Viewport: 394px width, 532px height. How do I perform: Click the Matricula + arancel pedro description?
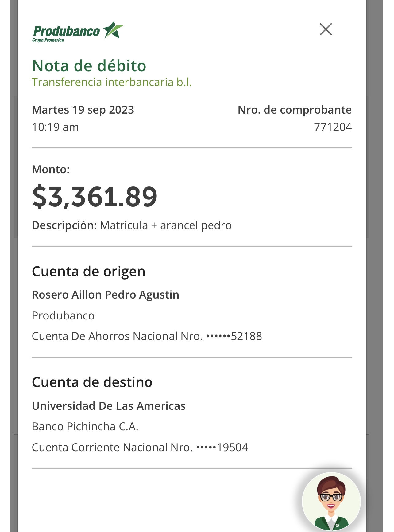tap(165, 225)
